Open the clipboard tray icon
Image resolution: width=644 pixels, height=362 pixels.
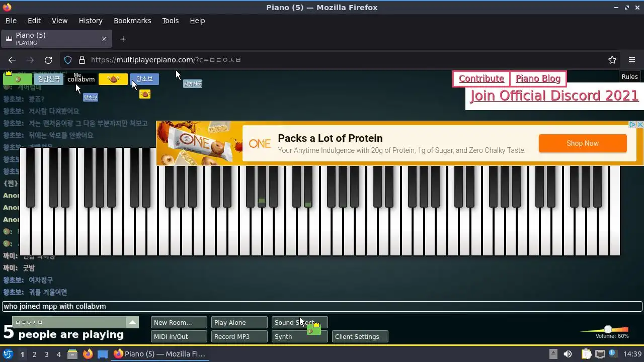point(586,354)
